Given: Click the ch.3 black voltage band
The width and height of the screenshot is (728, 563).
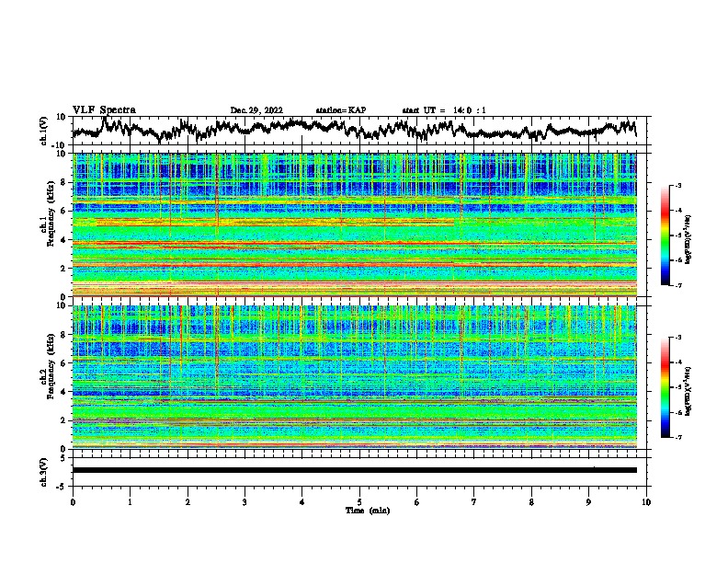Looking at the screenshot, I should point(354,470).
